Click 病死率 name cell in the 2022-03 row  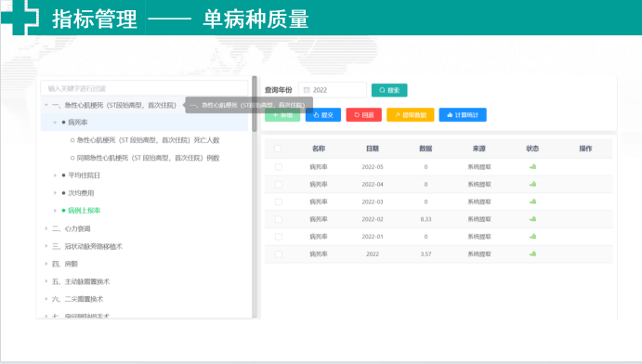(x=319, y=201)
